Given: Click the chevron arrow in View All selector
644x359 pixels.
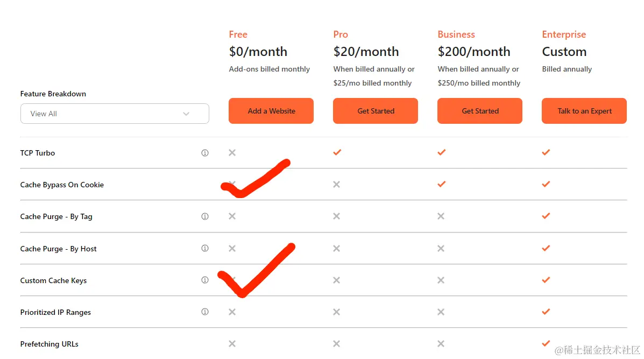Looking at the screenshot, I should pyautogui.click(x=186, y=114).
